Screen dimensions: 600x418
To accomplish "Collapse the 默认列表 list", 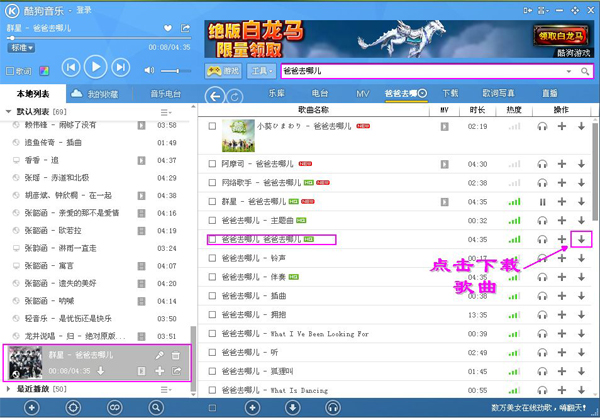I will click(8, 112).
